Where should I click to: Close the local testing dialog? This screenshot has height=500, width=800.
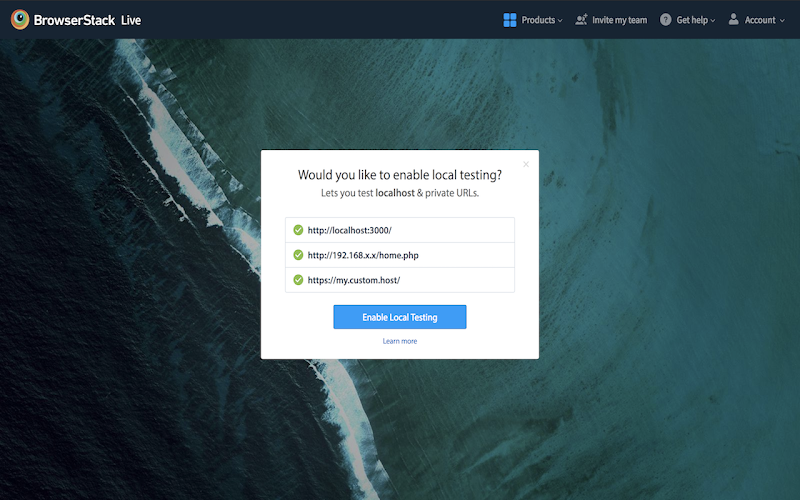[x=526, y=164]
